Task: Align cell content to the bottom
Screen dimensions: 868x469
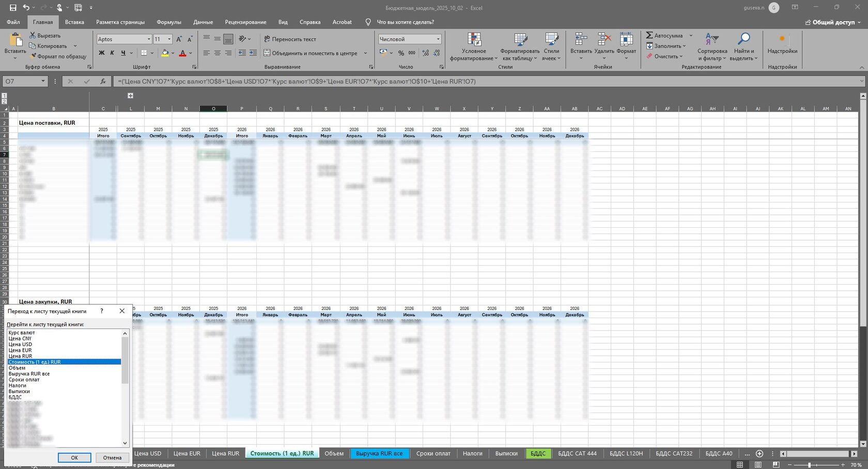Action: pos(228,39)
